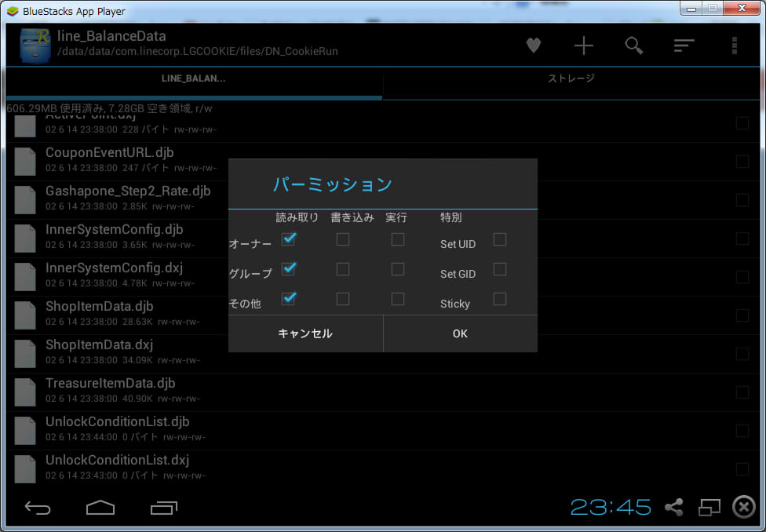Click the UnlockConditionList.dxj file icon
This screenshot has height=532, width=766.
click(25, 469)
